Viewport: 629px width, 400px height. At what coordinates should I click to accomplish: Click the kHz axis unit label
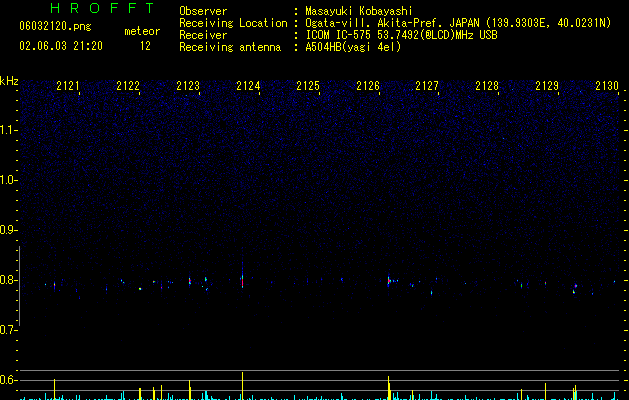[9, 81]
